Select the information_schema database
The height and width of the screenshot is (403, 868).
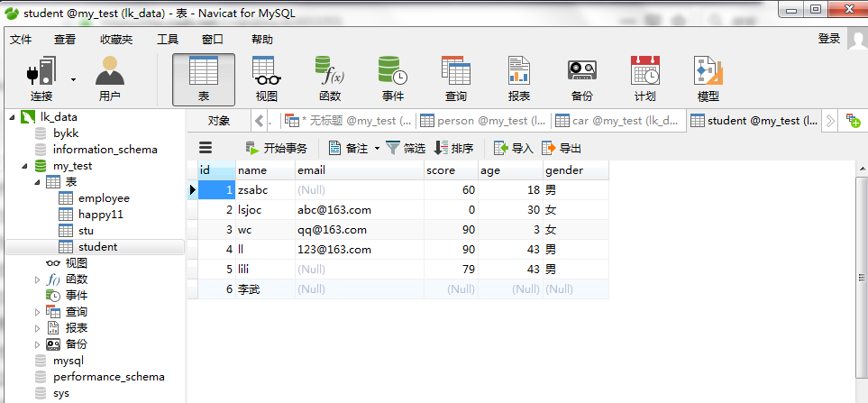[x=105, y=150]
